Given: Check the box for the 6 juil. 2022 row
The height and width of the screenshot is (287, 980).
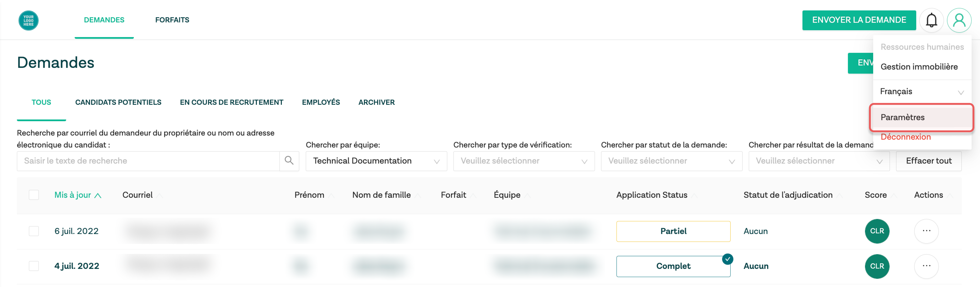Looking at the screenshot, I should 34,231.
